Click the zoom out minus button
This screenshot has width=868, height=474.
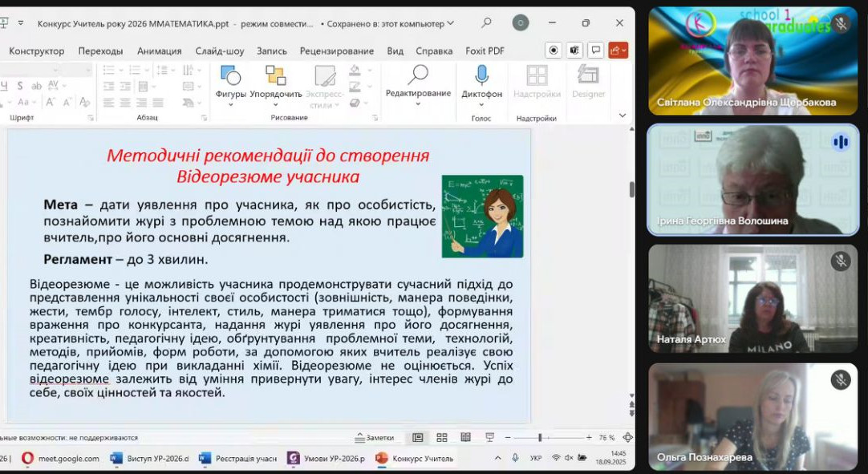coord(508,437)
